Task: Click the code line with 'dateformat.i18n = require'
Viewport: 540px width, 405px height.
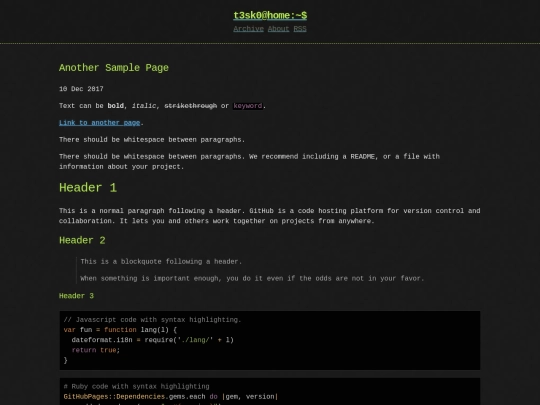Action: pos(153,340)
